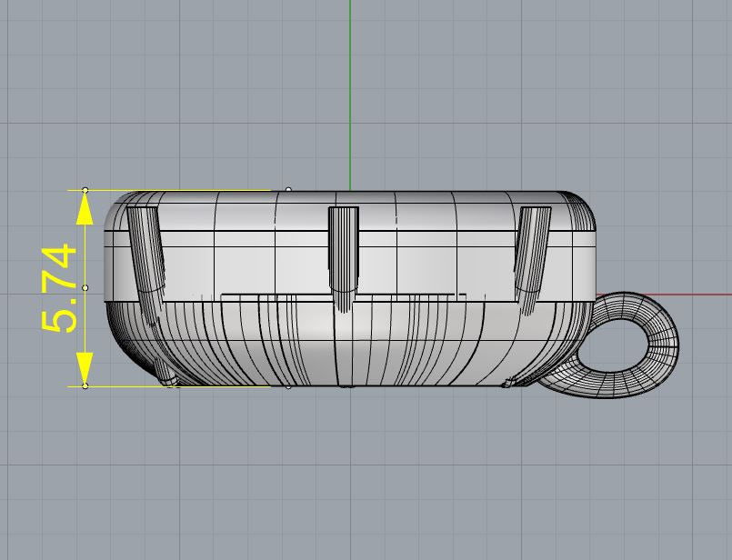The width and height of the screenshot is (732, 560).
Task: Click empty grid area below the model
Action: point(364,482)
